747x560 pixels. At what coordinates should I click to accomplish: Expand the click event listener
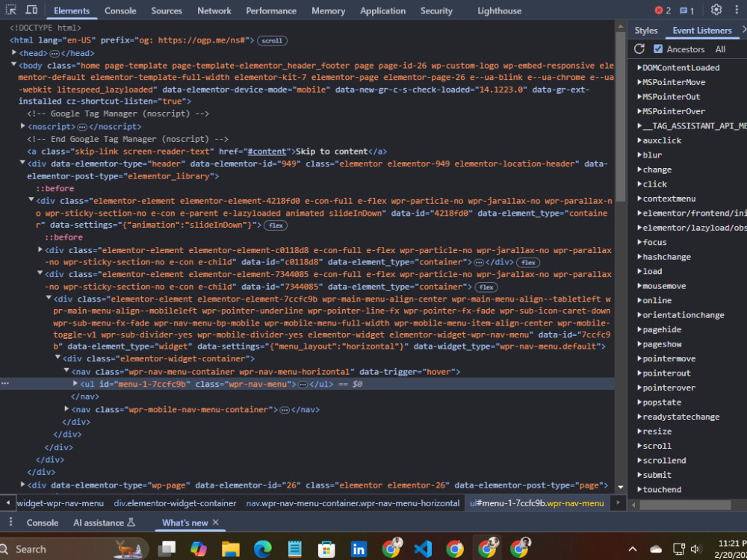point(639,184)
